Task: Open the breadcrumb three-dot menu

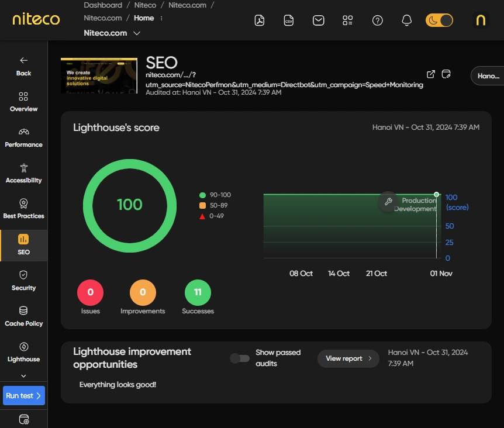Action: 161,18
